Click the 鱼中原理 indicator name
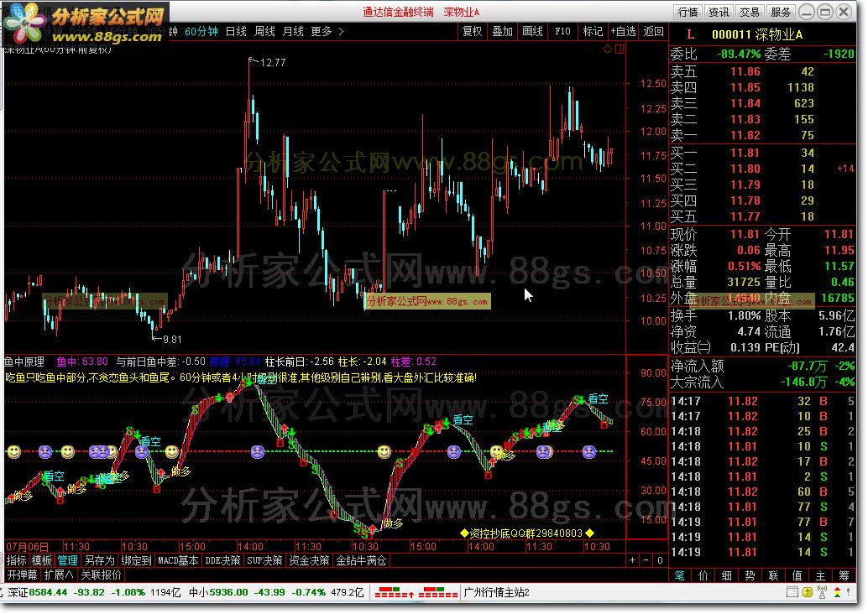 pyautogui.click(x=24, y=362)
